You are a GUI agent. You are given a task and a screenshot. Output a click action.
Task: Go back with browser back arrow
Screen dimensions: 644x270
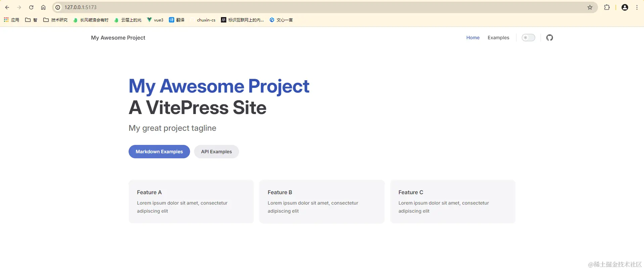(7, 7)
